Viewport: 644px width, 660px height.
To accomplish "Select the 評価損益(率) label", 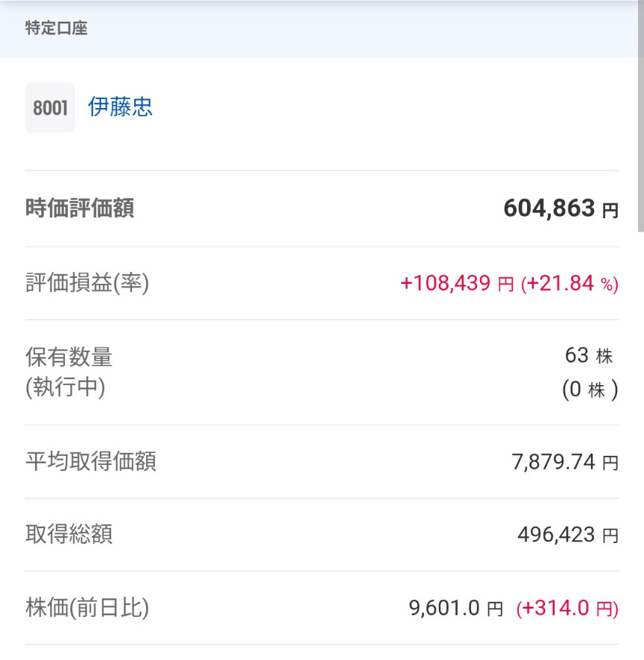I will (87, 283).
